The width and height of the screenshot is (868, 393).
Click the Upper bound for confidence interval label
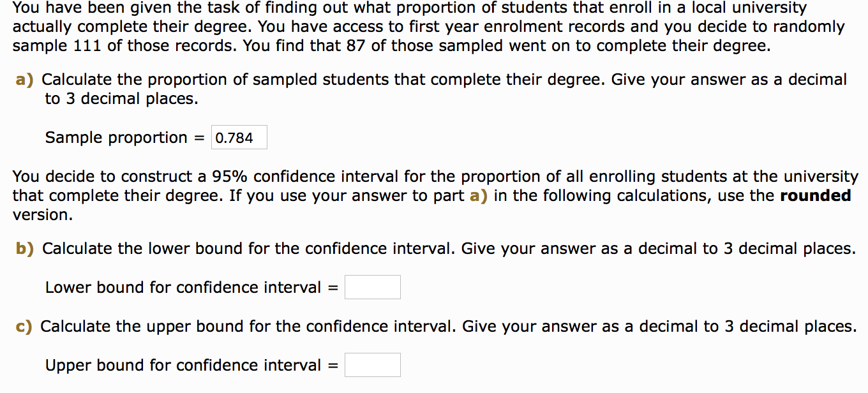183,365
